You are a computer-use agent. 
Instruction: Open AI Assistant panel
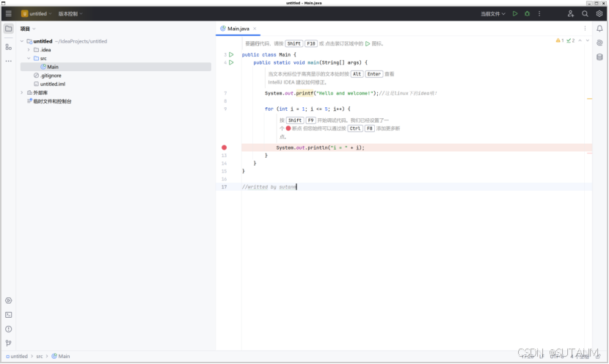click(599, 43)
